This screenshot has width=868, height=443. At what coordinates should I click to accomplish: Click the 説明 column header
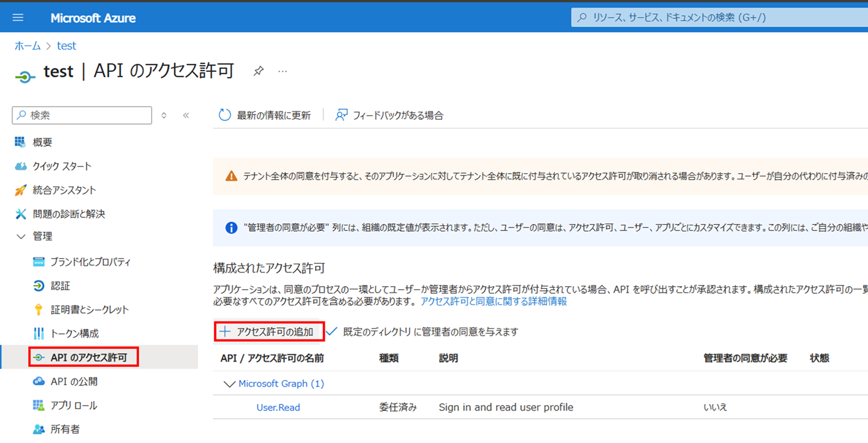coord(449,358)
